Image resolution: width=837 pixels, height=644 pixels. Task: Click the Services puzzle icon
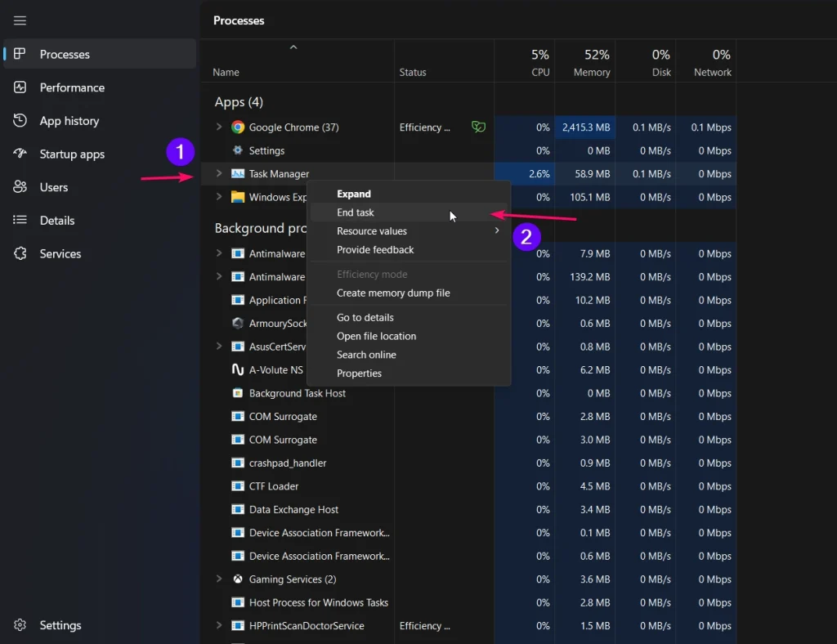(20, 253)
